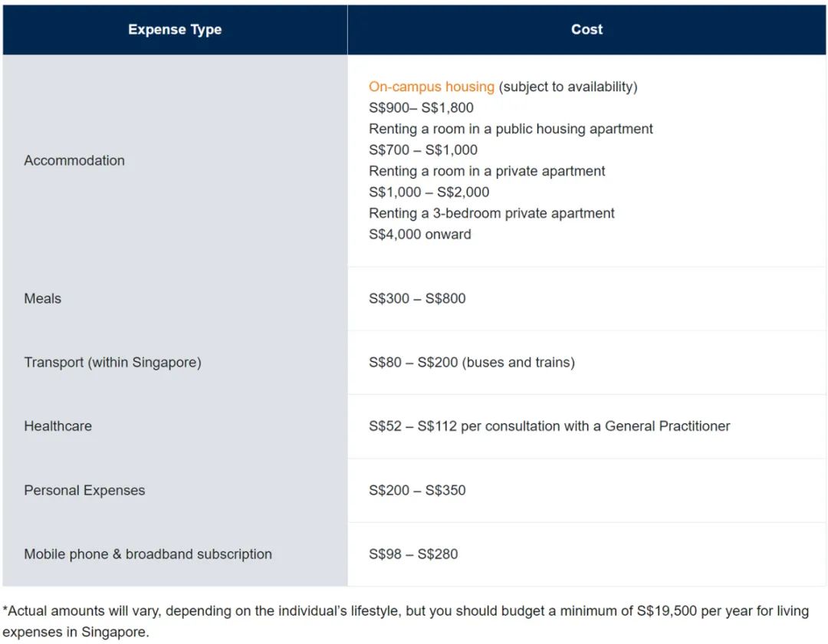Image resolution: width=828 pixels, height=644 pixels.
Task: Select the S$52 – S$112 healthcare cost text
Action: pos(549,426)
